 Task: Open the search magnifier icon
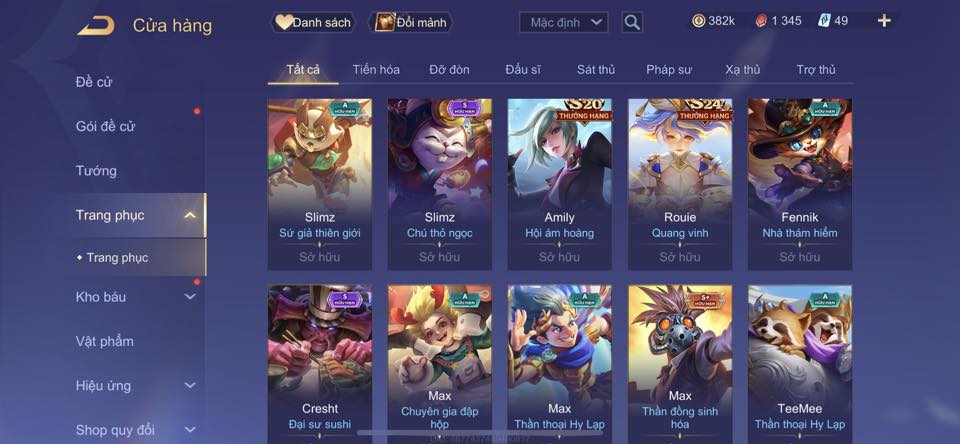(x=632, y=23)
